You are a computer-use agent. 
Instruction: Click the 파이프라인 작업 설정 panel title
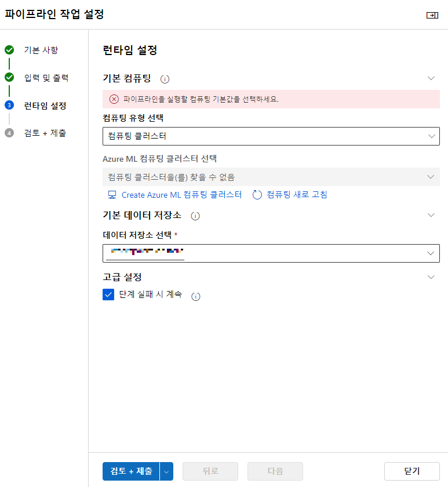(54, 14)
